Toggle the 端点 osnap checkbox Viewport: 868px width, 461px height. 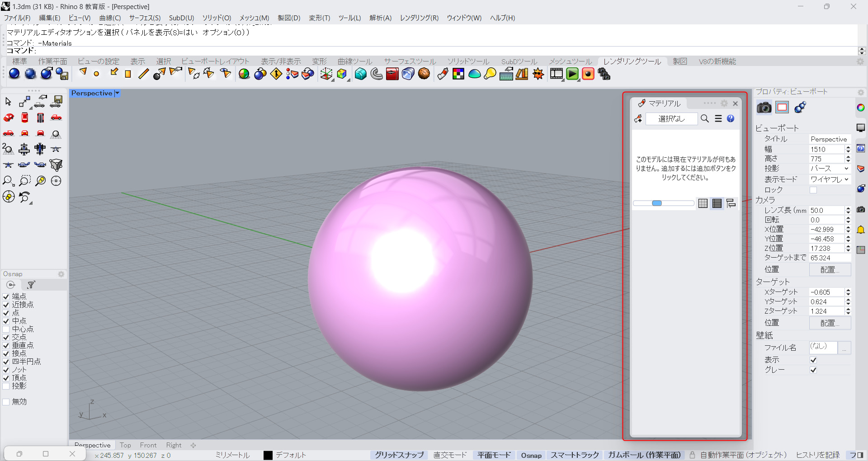click(6, 296)
